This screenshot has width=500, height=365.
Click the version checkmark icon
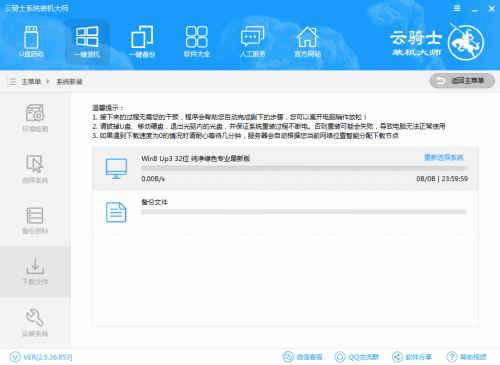click(15, 357)
